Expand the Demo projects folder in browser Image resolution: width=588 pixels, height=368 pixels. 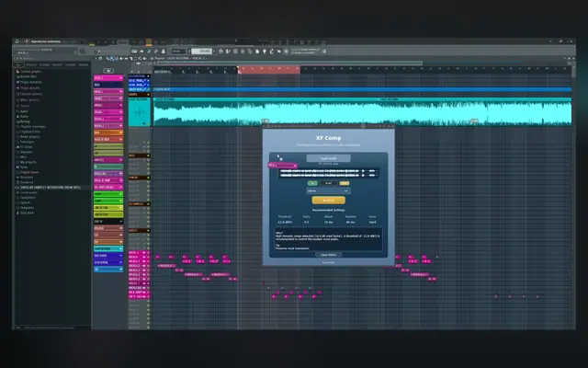[28, 137]
